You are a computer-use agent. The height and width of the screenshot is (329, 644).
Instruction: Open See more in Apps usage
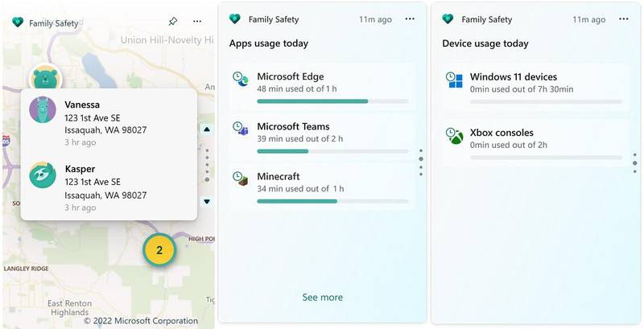tap(323, 297)
